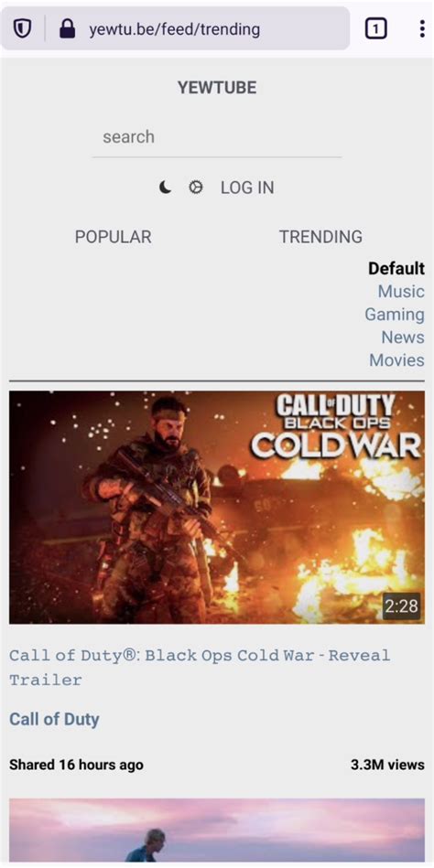Select the Default trending category
The height and width of the screenshot is (868, 434).
[x=396, y=269]
